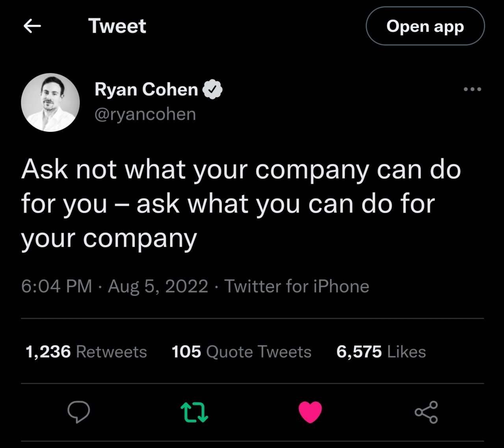Click the 6:04 PM timestamp
Viewport: 504px width, 448px height.
(x=57, y=286)
